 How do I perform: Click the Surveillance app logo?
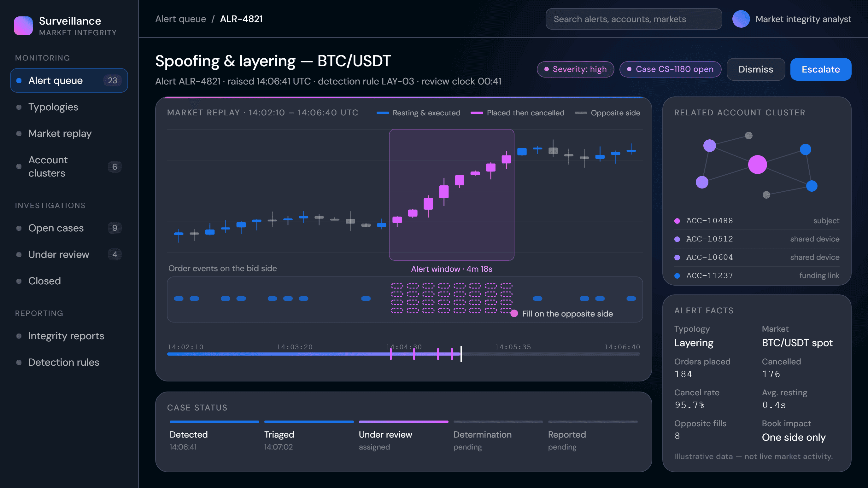[x=23, y=26]
